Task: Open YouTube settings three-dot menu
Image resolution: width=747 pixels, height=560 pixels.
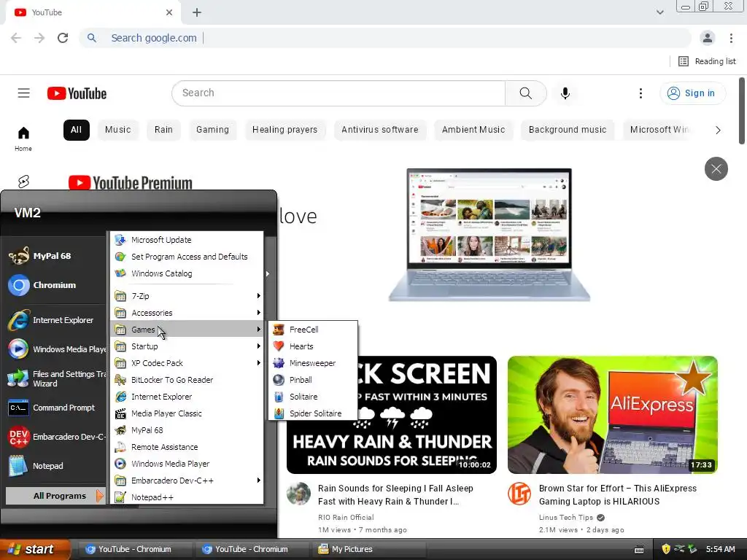Action: (640, 93)
